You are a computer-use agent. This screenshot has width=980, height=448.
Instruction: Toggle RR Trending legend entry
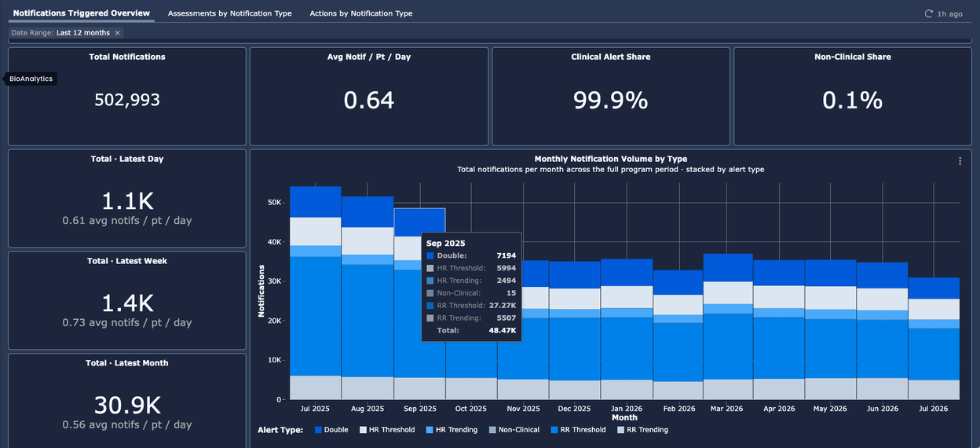[x=642, y=430]
